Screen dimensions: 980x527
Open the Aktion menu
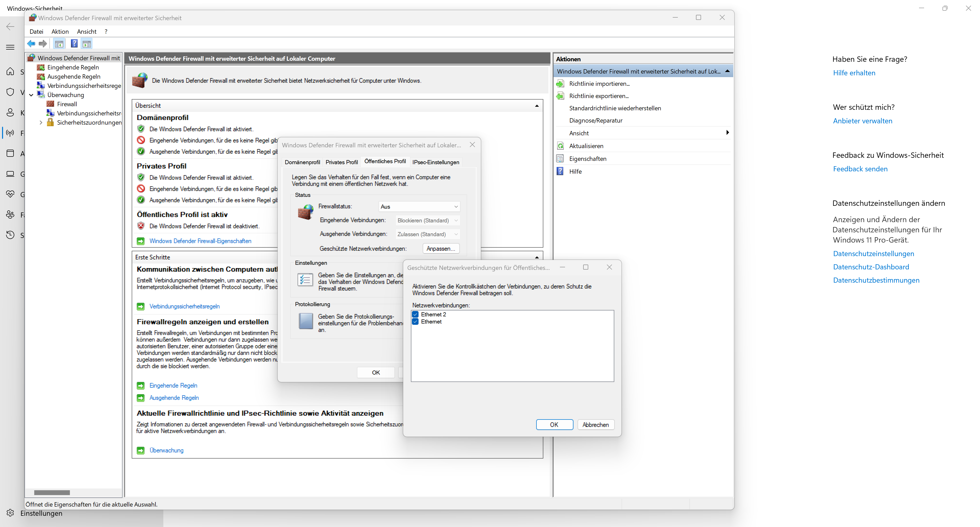[x=60, y=32]
